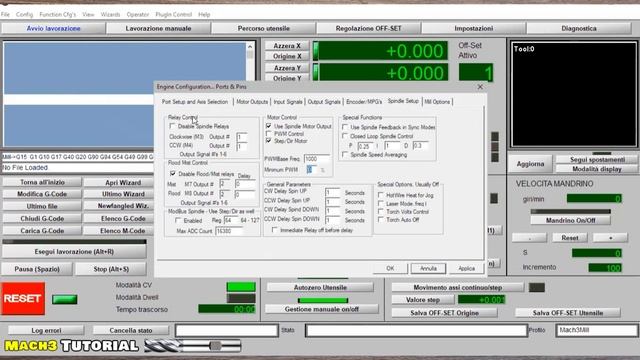This screenshot has width=640, height=360.
Task: Click the Minimum PWM input field
Action: click(x=311, y=169)
